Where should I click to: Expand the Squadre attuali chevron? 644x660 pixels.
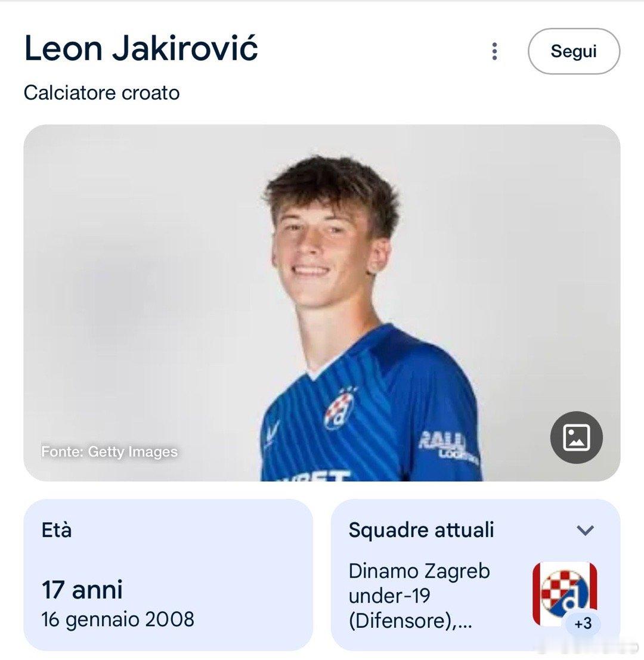pos(585,530)
